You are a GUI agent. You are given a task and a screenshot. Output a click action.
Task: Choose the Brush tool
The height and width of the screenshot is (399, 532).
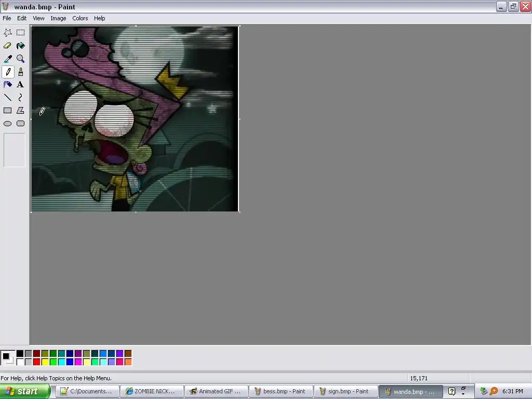[21, 72]
